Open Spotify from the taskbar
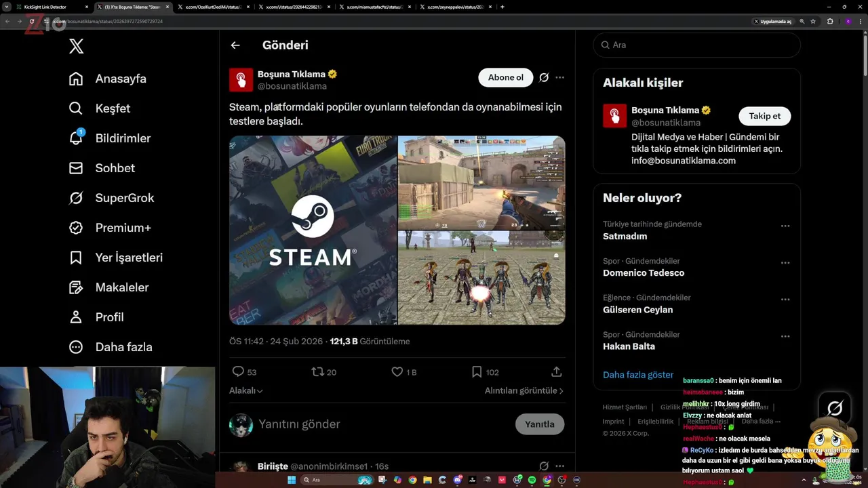The width and height of the screenshot is (868, 488). pyautogui.click(x=532, y=480)
